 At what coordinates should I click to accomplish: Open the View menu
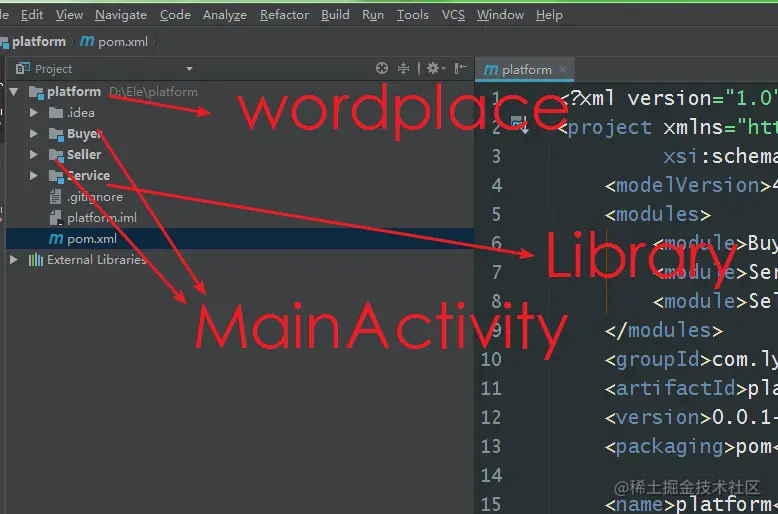click(x=69, y=15)
